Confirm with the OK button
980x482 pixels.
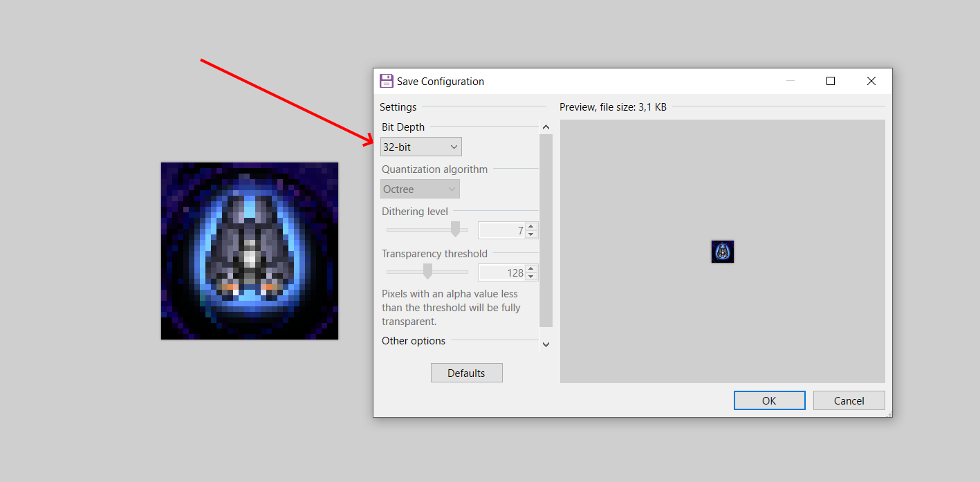click(769, 400)
